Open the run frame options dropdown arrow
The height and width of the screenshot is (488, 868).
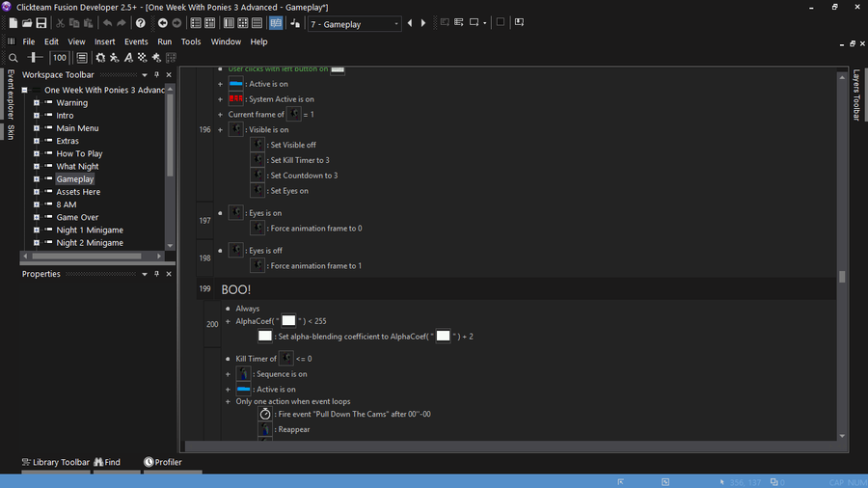(485, 23)
